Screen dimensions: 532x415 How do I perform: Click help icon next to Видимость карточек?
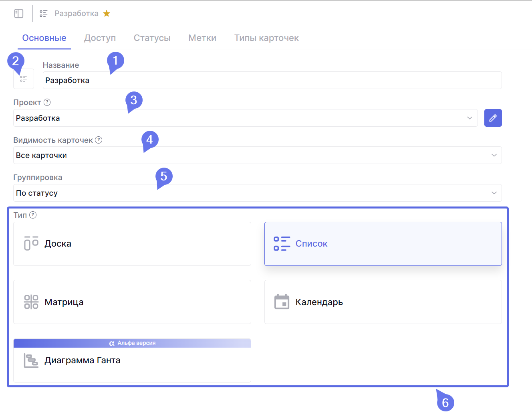(x=99, y=140)
